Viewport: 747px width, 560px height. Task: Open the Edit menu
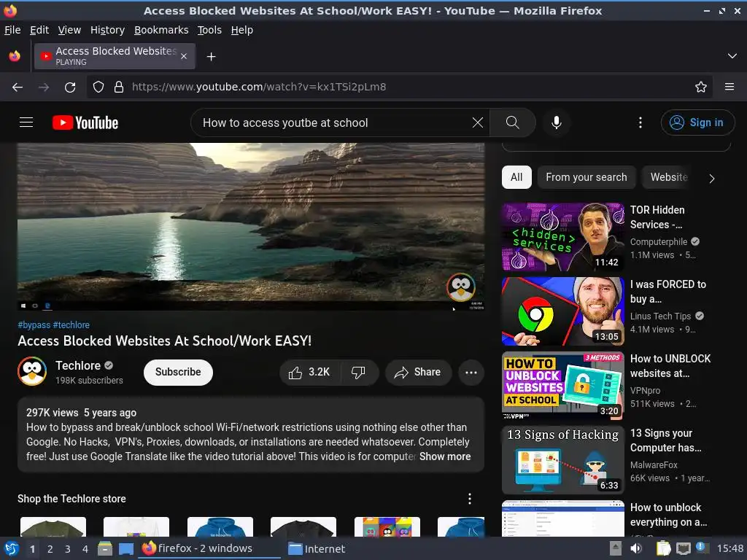39,30
